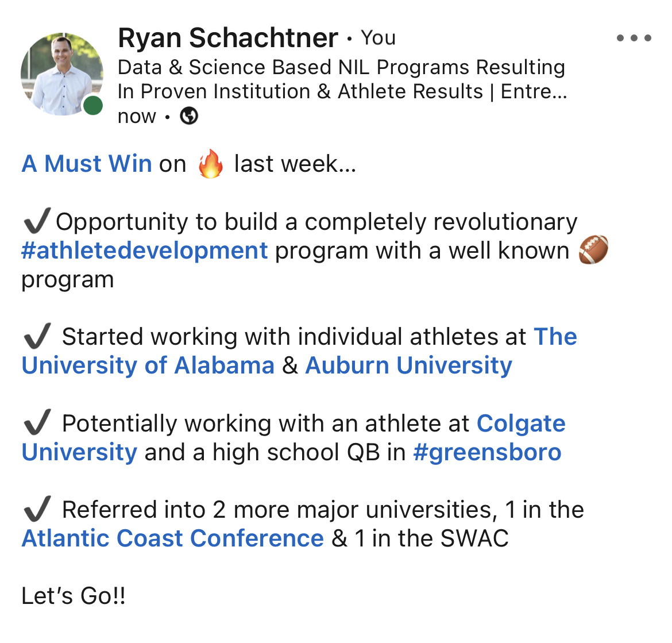This screenshot has width=672, height=643.
Task: Open the A Must Win link
Action: pyautogui.click(x=87, y=164)
